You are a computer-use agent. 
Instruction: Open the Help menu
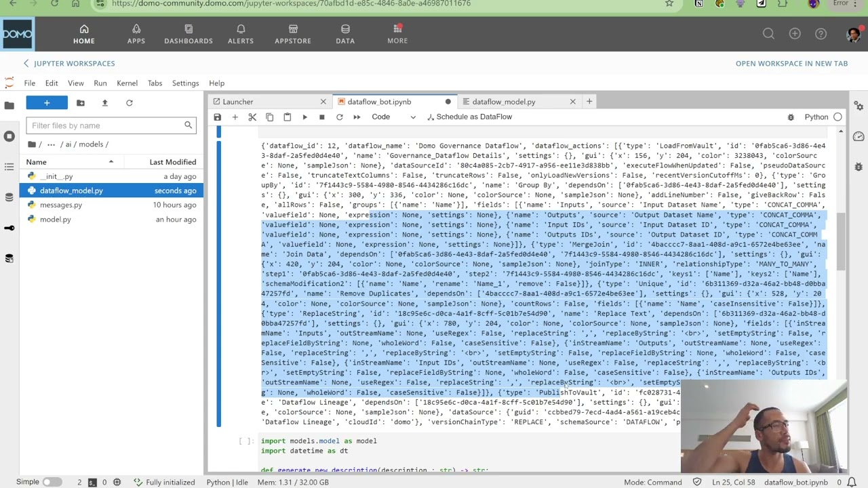(x=216, y=83)
